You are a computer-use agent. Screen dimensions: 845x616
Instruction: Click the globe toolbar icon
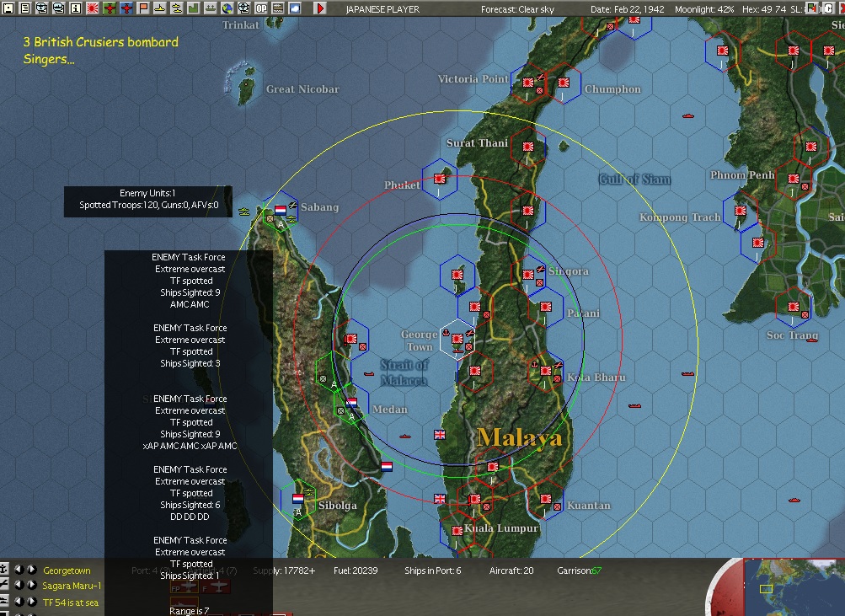click(x=227, y=8)
